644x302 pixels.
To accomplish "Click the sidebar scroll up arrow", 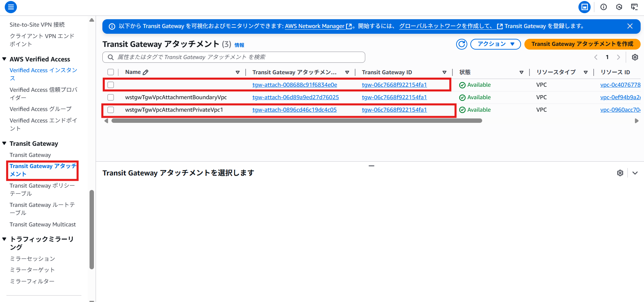I will coord(92,20).
